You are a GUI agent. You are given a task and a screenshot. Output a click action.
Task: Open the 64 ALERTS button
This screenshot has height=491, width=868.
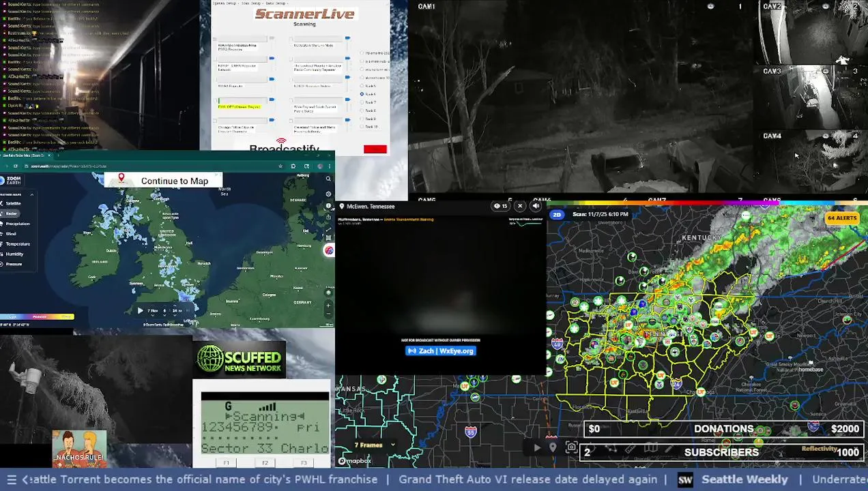[x=841, y=218]
